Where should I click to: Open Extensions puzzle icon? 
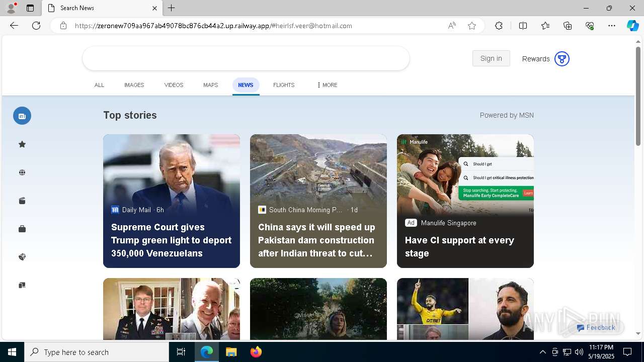[499, 26]
